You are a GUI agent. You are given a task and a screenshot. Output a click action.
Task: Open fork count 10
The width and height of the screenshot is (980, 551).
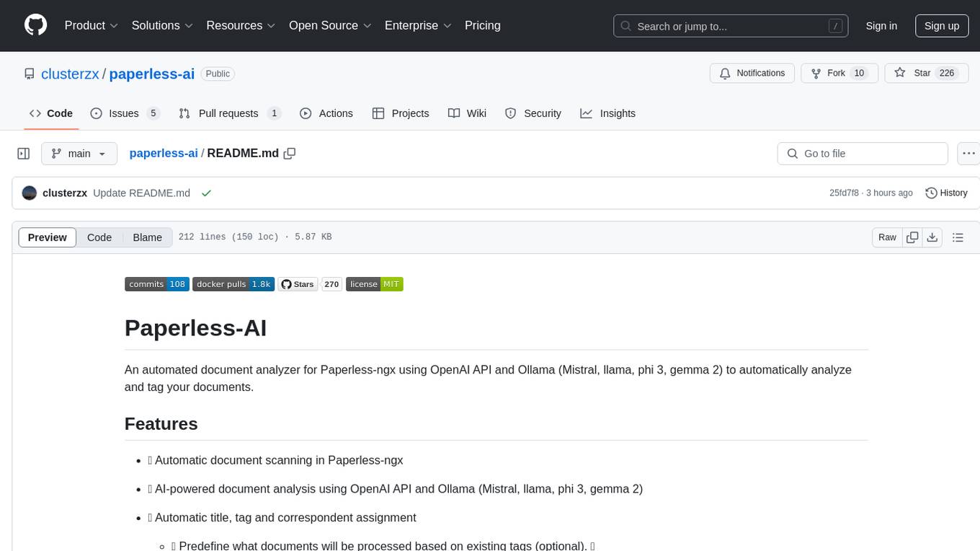[859, 74]
